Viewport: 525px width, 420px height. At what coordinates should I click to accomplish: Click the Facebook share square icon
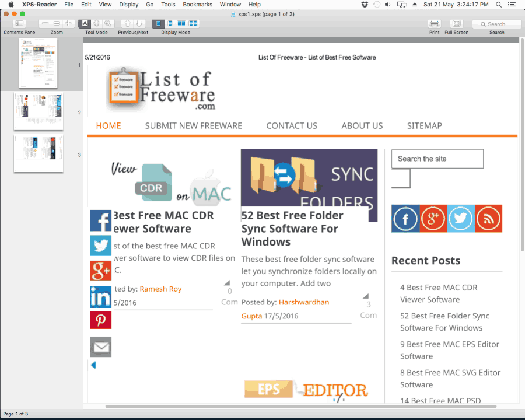(101, 220)
